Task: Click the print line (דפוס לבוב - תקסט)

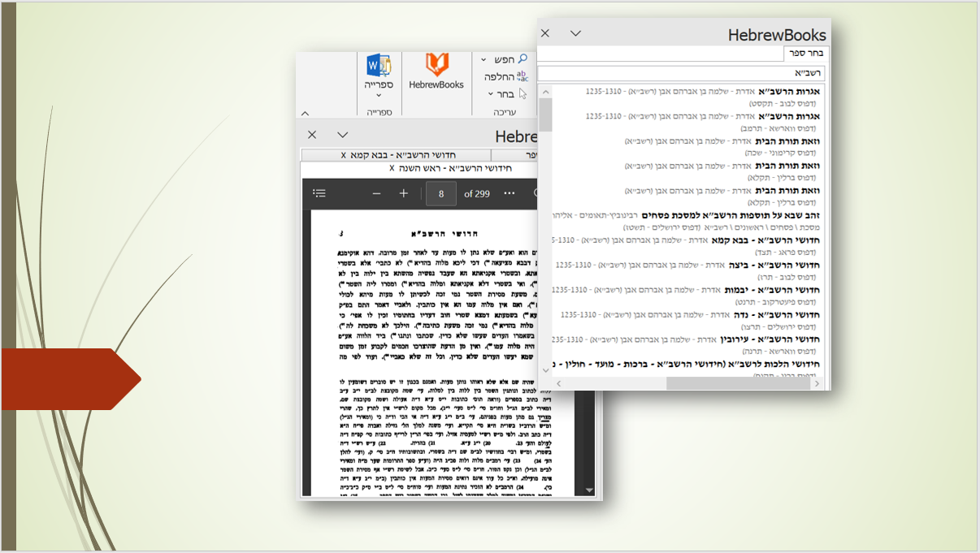Action: pyautogui.click(x=783, y=103)
